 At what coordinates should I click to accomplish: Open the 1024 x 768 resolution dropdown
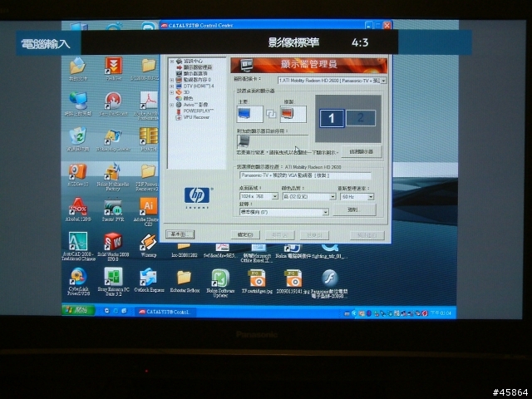point(275,196)
